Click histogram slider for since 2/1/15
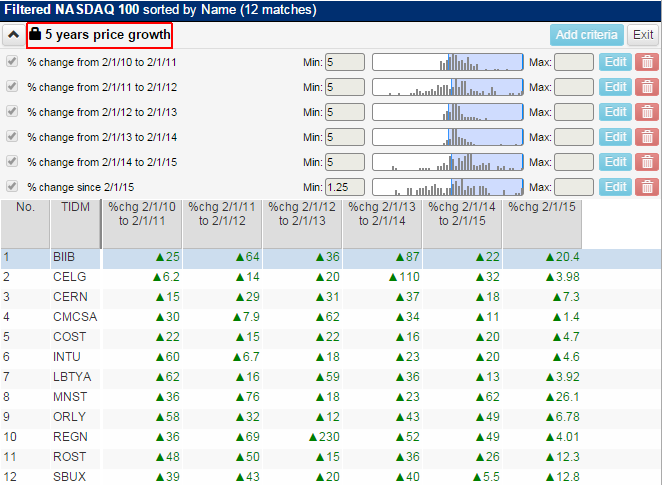Screen dimensions: 662x485 click(x=448, y=187)
